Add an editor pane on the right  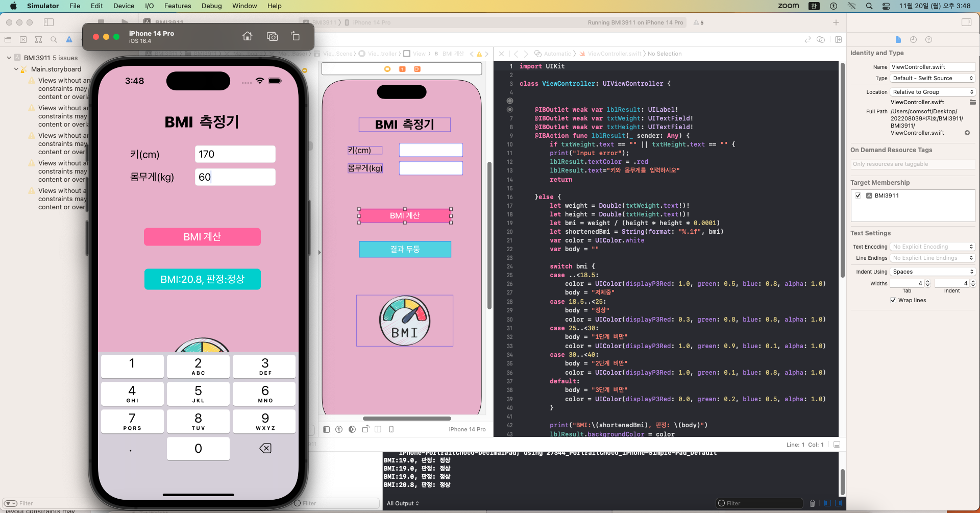pos(838,39)
